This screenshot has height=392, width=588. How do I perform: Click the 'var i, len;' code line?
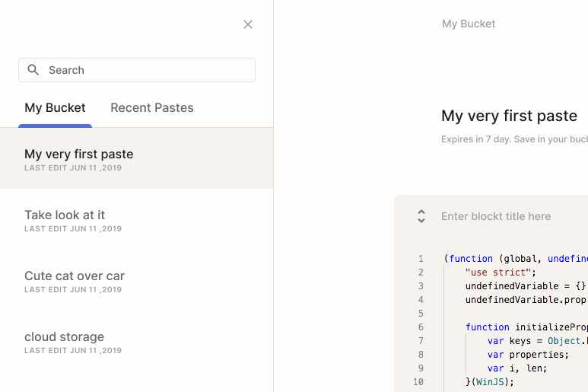click(517, 368)
